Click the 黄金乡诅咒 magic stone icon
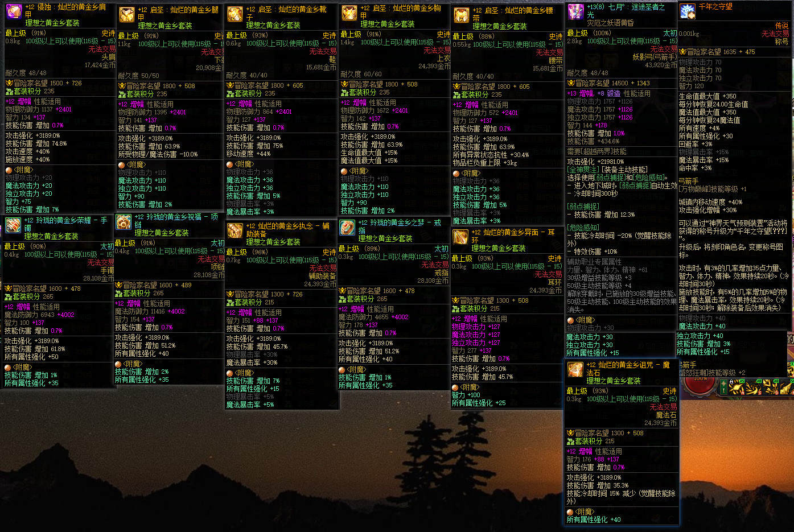 tap(575, 369)
